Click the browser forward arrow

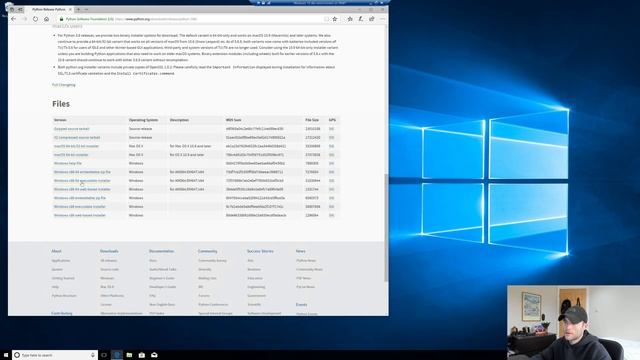pos(24,19)
